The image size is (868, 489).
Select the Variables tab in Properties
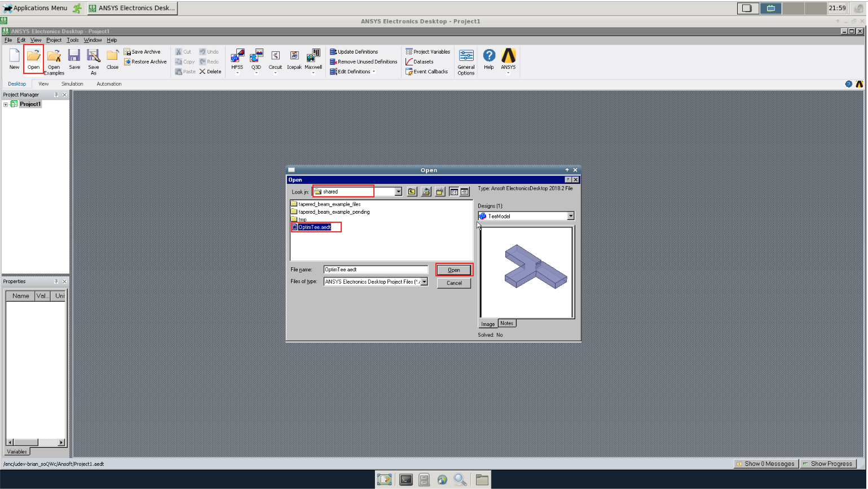coord(17,452)
